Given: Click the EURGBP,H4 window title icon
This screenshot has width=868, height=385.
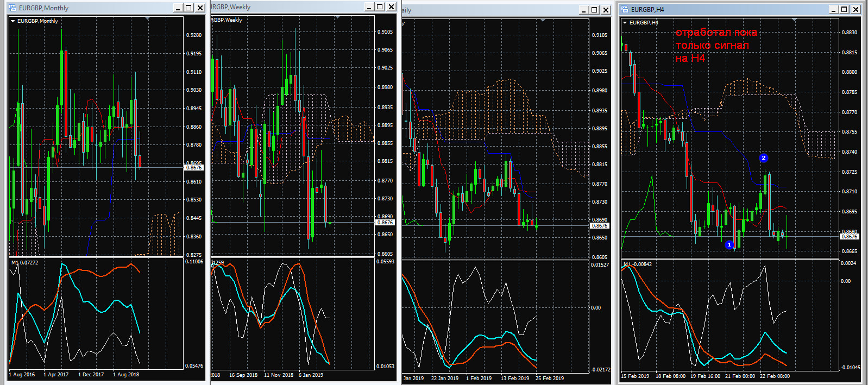Looking at the screenshot, I should (625, 9).
